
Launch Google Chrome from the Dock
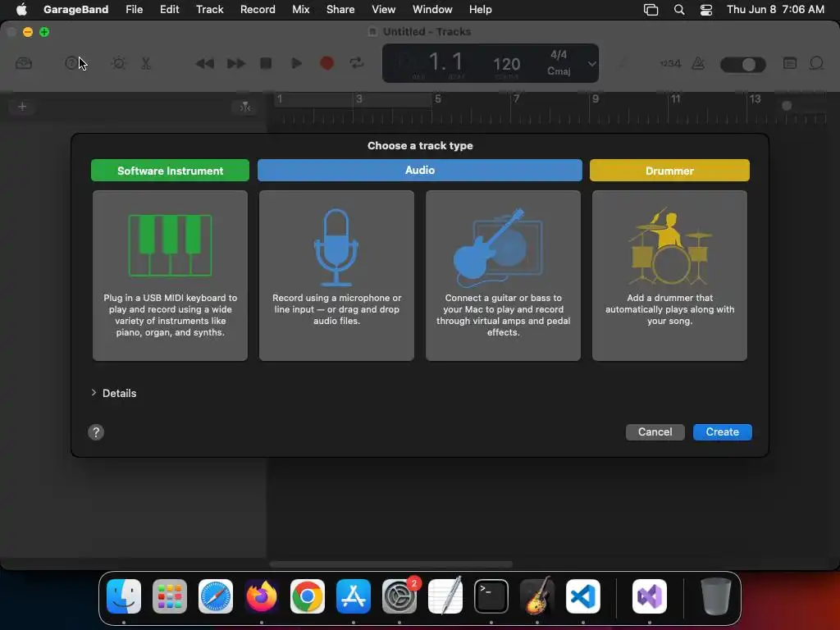coord(308,596)
